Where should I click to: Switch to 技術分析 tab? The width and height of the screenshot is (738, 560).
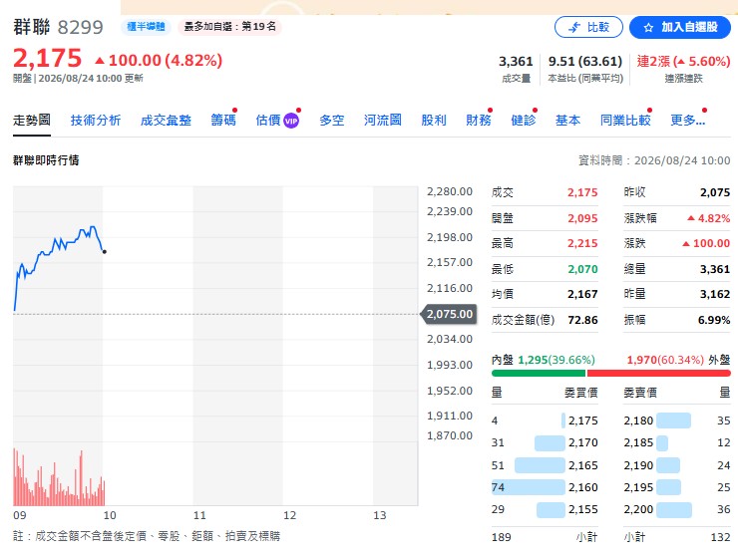tap(96, 121)
